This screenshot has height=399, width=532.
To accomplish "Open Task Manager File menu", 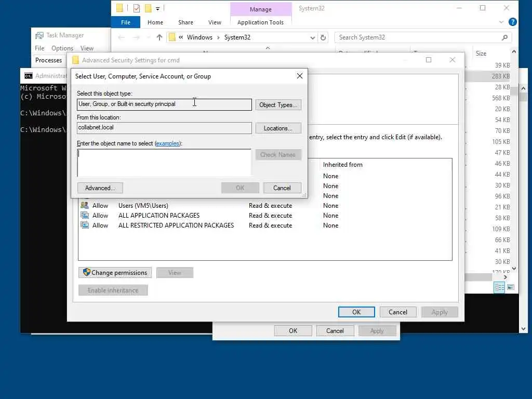I will (x=39, y=48).
